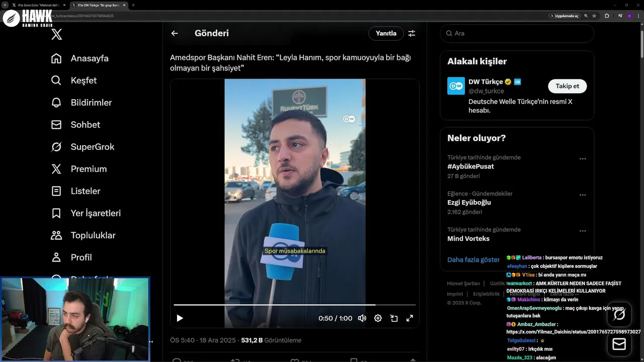The image size is (644, 362).
Task: Open DW Türkçe profile name
Action: click(486, 81)
